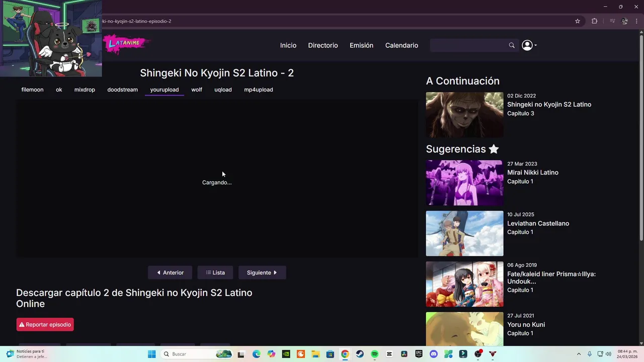Open the Mirai Nikki Latino thumbnail

point(464,183)
